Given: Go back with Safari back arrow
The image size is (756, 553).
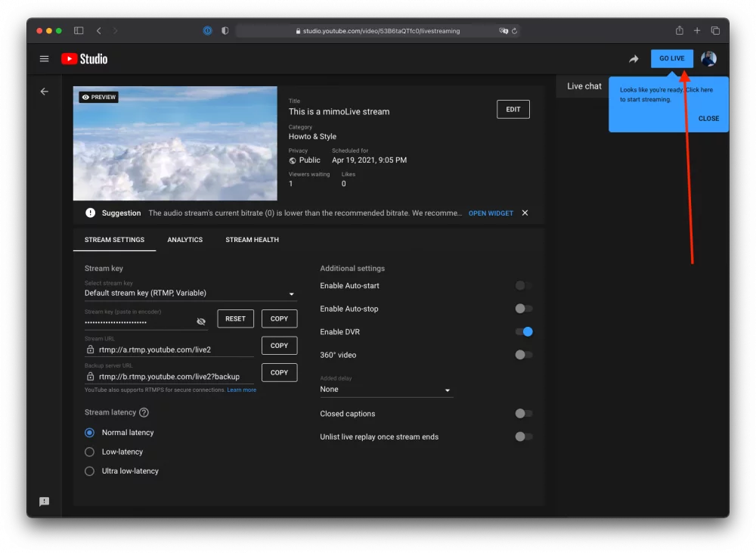Looking at the screenshot, I should 99,30.
